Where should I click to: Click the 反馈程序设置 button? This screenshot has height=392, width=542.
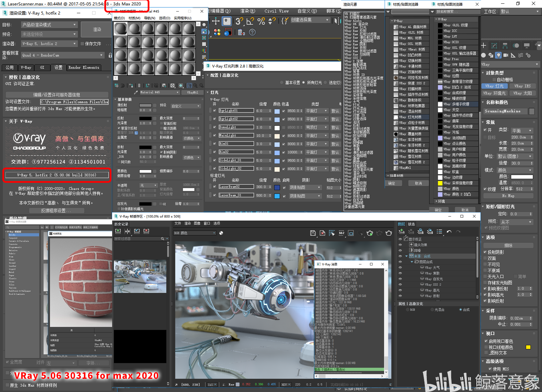coord(56,211)
